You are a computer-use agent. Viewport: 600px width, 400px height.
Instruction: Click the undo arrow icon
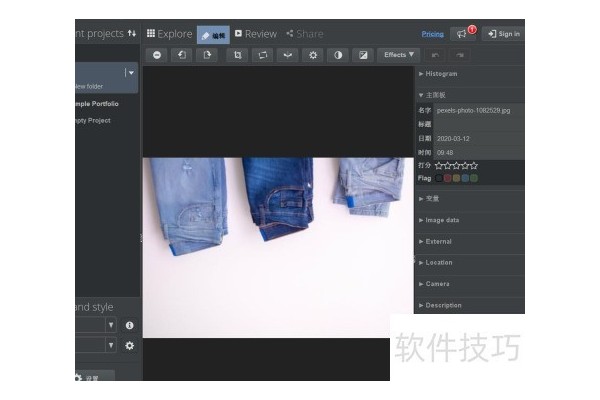pyautogui.click(x=435, y=55)
